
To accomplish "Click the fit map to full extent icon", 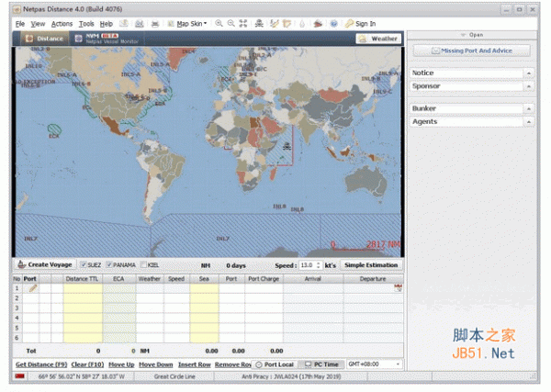I will [x=243, y=24].
